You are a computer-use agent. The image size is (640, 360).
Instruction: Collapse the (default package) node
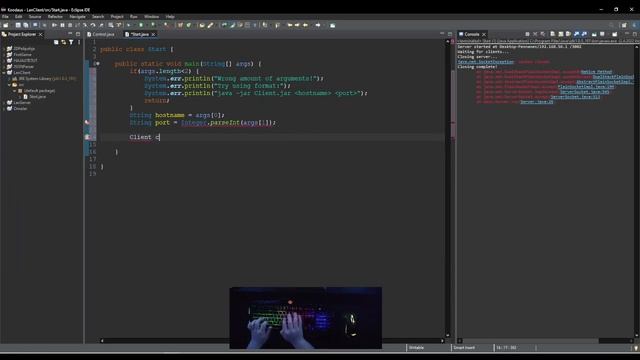pos(15,91)
